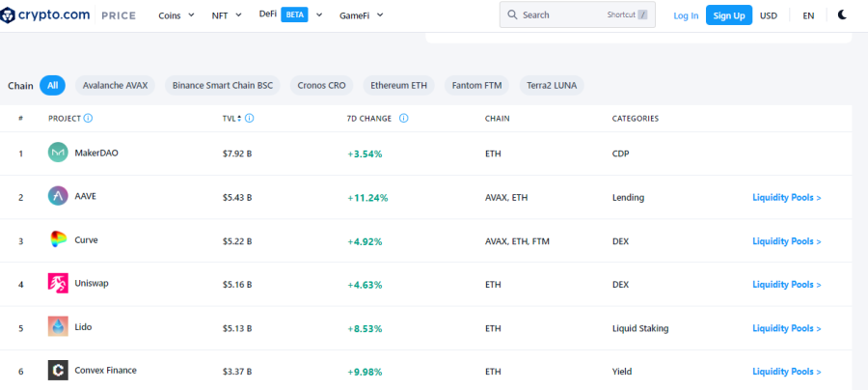The image size is (868, 390).
Task: Click the Yield category cell
Action: [622, 371]
